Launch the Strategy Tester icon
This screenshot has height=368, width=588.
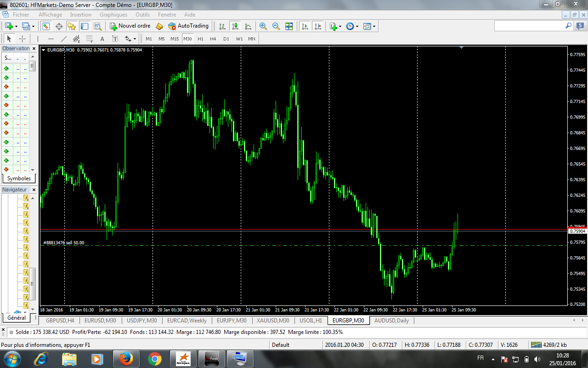pyautogui.click(x=97, y=26)
